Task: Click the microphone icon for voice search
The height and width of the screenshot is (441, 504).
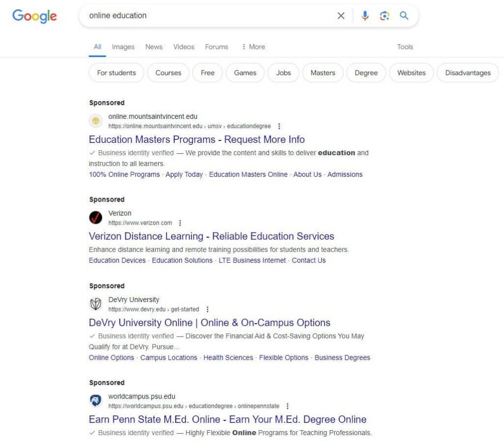Action: [x=365, y=15]
